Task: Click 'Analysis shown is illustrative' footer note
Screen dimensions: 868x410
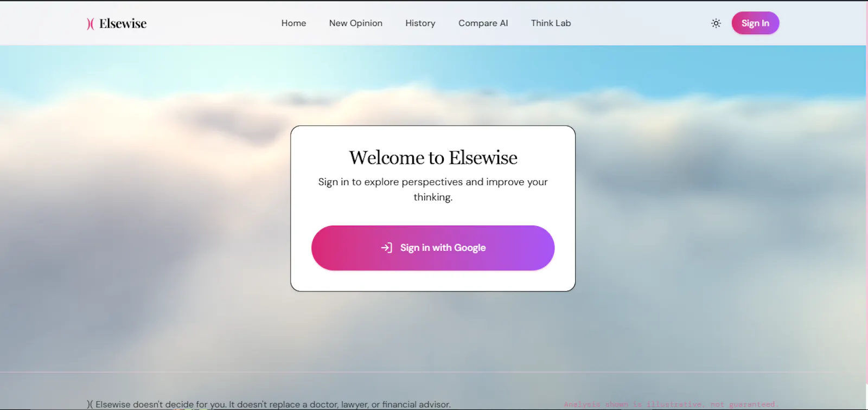Action: click(x=671, y=404)
